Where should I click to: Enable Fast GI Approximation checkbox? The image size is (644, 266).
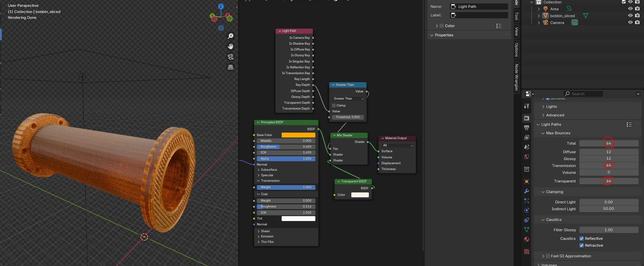[548, 256]
